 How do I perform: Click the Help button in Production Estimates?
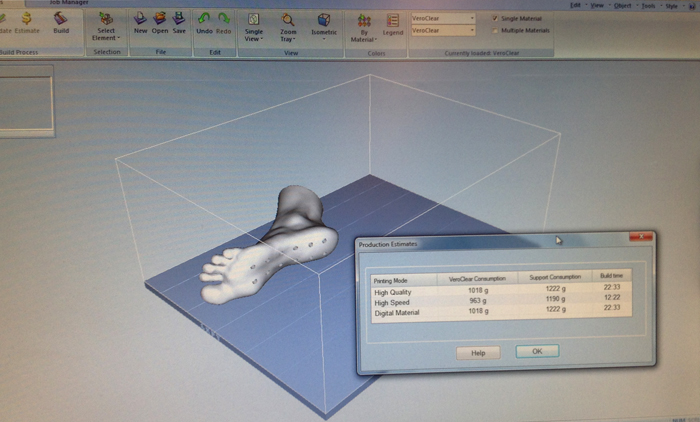pos(478,353)
